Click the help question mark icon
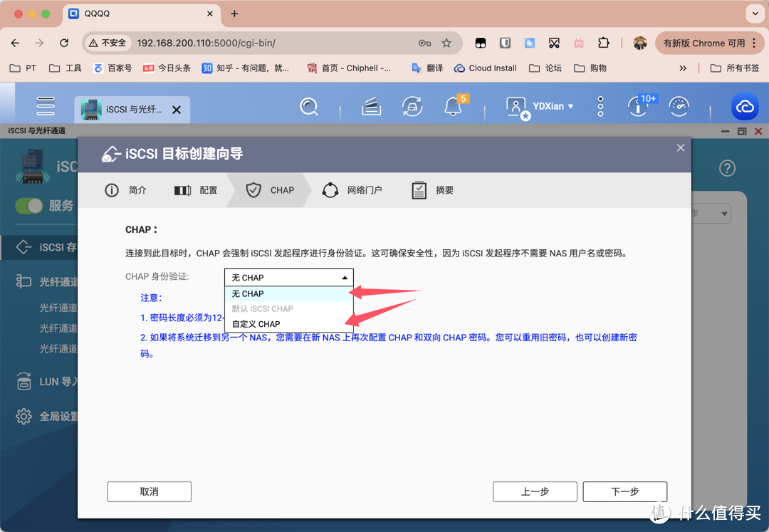 726,169
